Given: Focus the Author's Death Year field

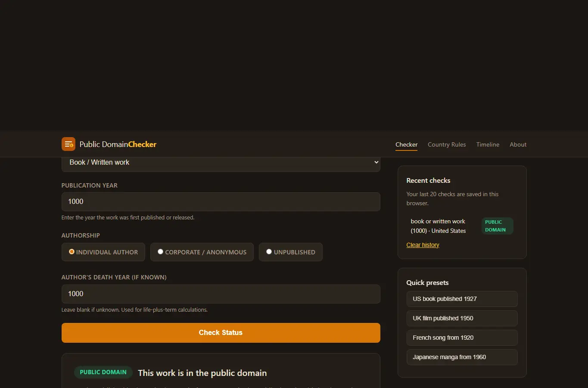Looking at the screenshot, I should 221,294.
